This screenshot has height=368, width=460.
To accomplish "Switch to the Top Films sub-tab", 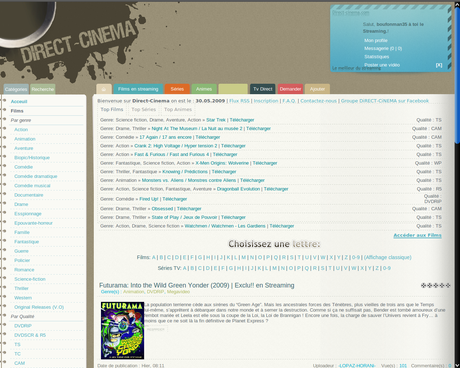I will [112, 109].
